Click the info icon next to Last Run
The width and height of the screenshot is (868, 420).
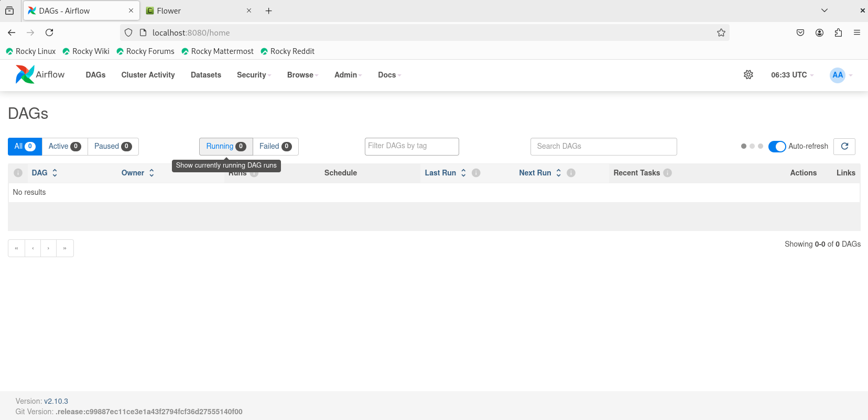476,173
